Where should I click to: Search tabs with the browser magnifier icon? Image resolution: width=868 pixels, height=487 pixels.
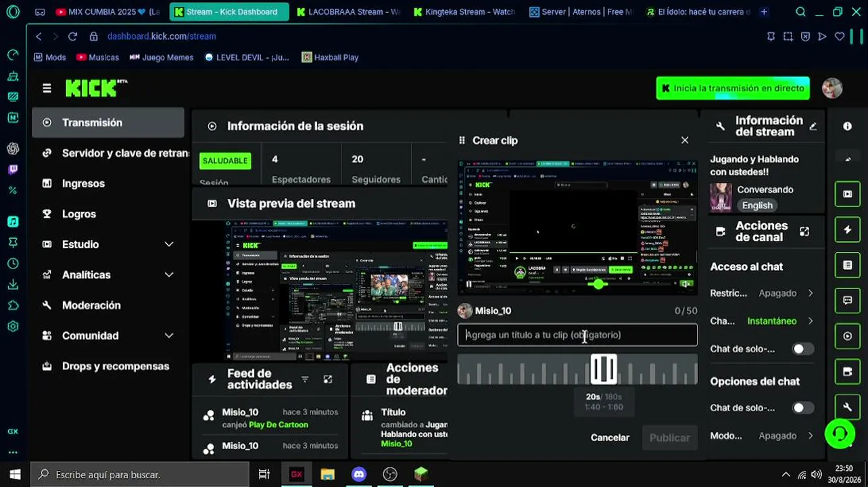(x=800, y=11)
